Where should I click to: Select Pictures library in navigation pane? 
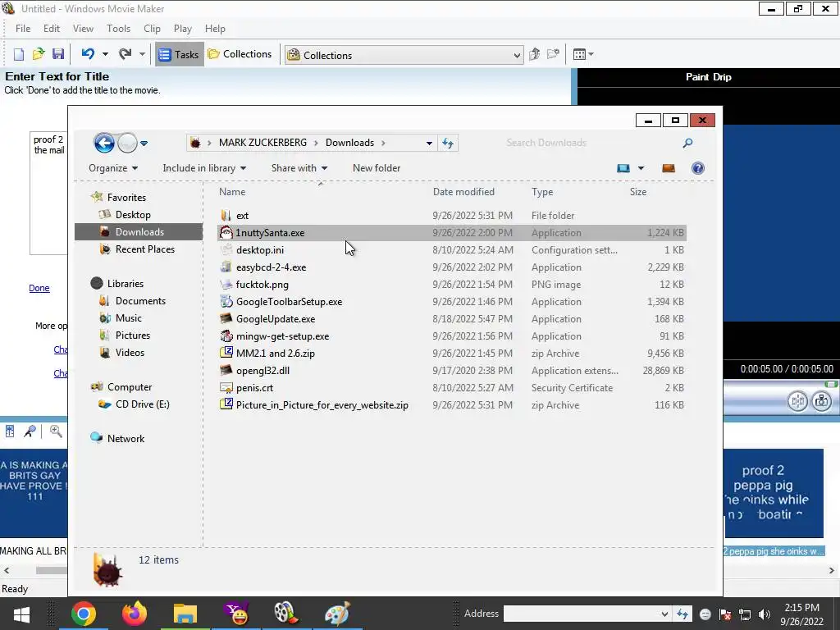[132, 336]
